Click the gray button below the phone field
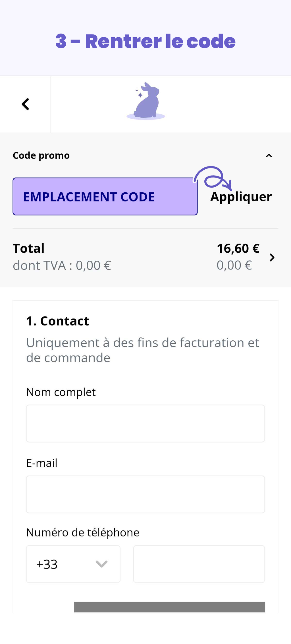 [x=169, y=607]
